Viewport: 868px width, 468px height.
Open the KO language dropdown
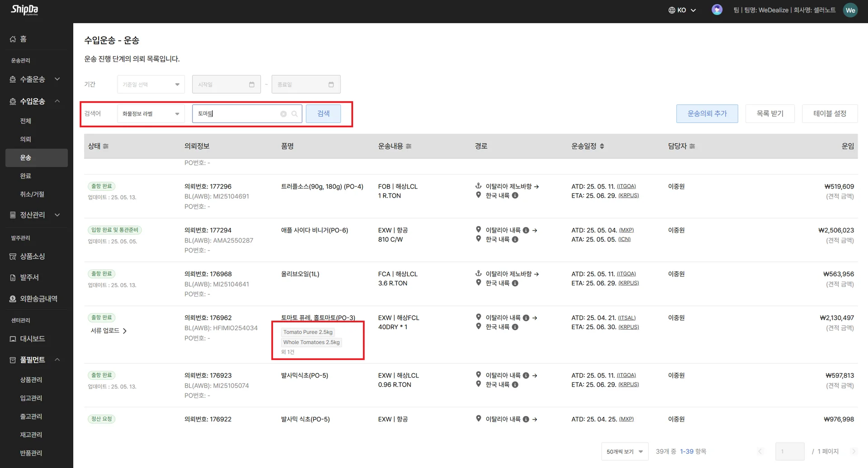(x=682, y=10)
